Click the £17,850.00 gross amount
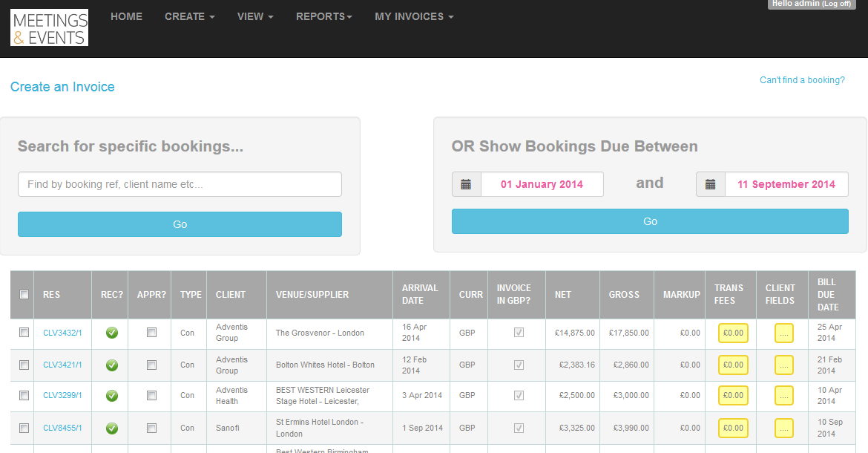Viewport: 868px width, 453px height. pyautogui.click(x=629, y=333)
